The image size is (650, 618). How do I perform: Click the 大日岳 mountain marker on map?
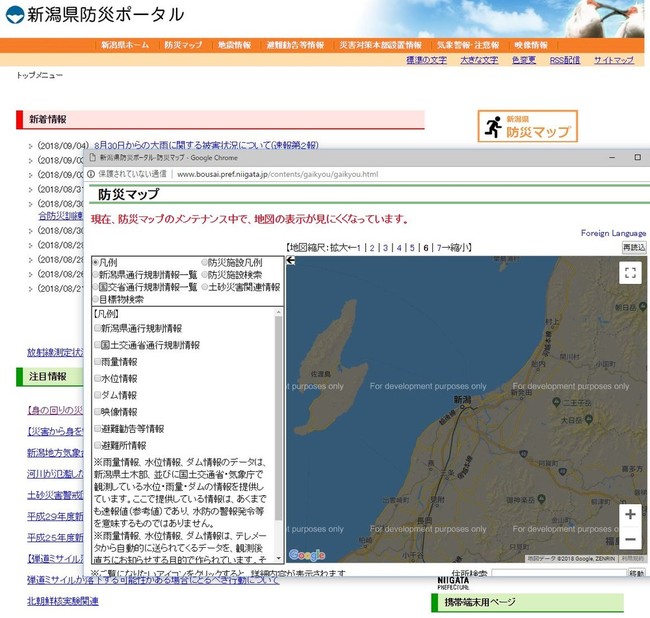pyautogui.click(x=589, y=419)
